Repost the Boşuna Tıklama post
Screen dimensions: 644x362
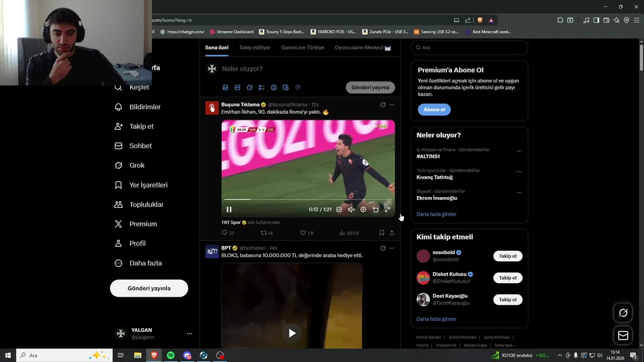point(267,233)
